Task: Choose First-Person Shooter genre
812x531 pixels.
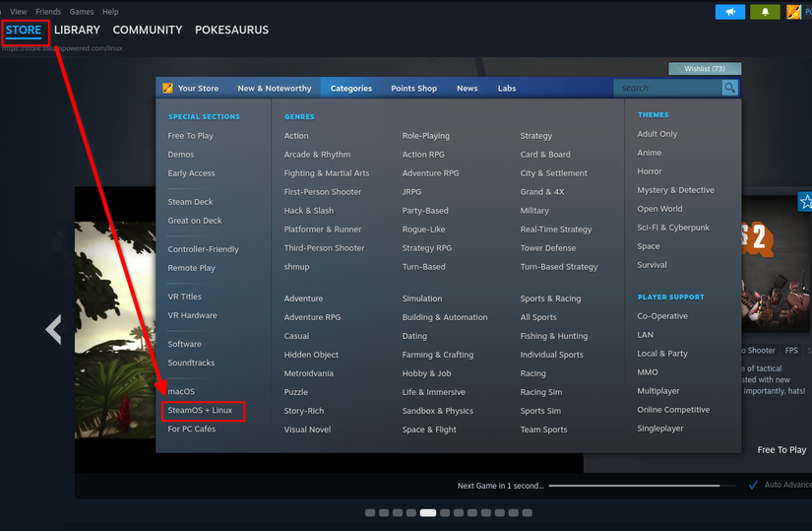Action: (x=323, y=192)
